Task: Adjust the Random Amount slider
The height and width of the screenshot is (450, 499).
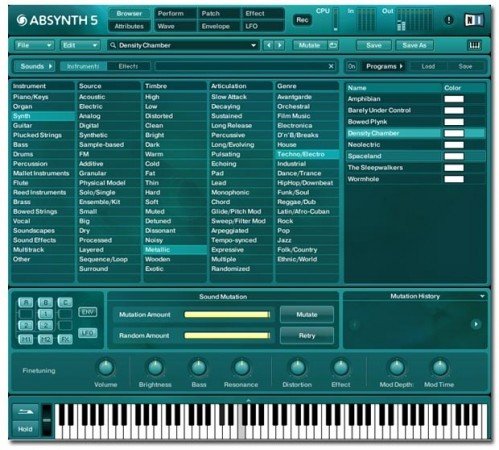Action: point(227,335)
